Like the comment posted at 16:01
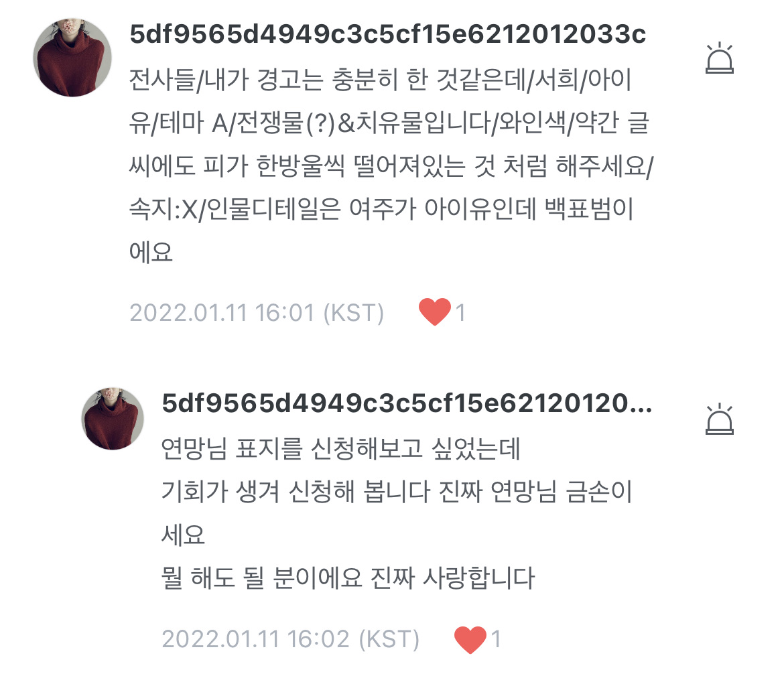 pyautogui.click(x=434, y=312)
